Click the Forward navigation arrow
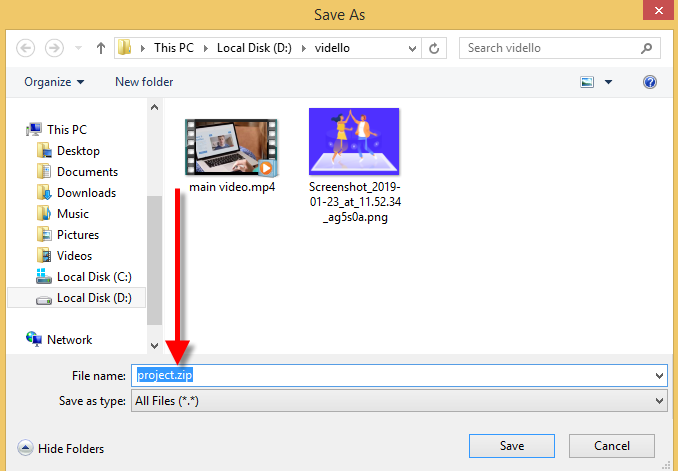The height and width of the screenshot is (471, 678). point(54,48)
